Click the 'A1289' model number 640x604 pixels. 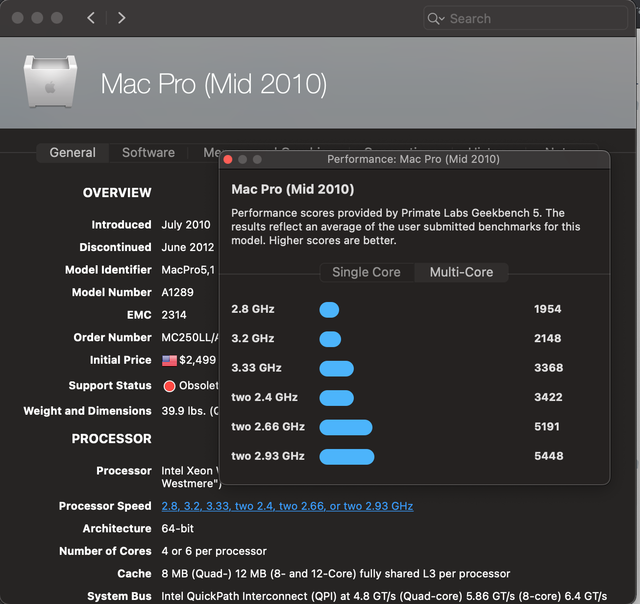point(177,292)
